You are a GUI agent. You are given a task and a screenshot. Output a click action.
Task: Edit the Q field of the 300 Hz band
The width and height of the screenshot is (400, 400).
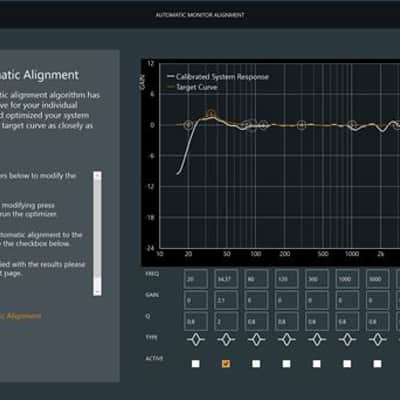coord(317,321)
